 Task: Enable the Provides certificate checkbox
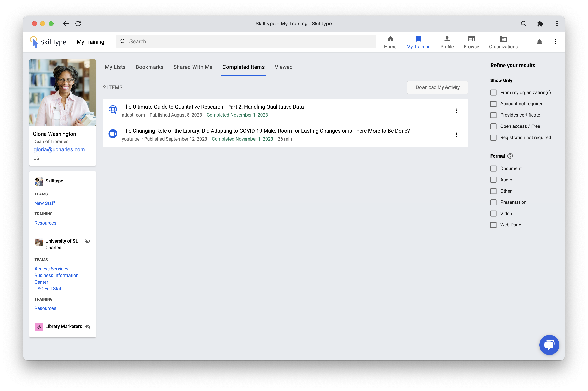[493, 115]
